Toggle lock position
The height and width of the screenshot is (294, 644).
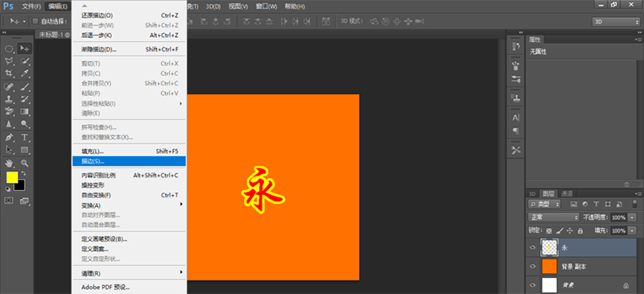tap(570, 230)
